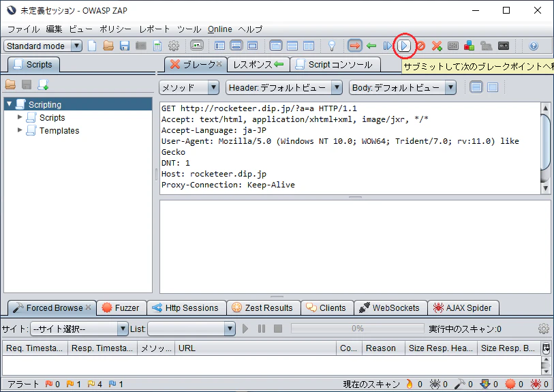Pause the forced browse scan
This screenshot has width=554, height=392.
point(262,329)
